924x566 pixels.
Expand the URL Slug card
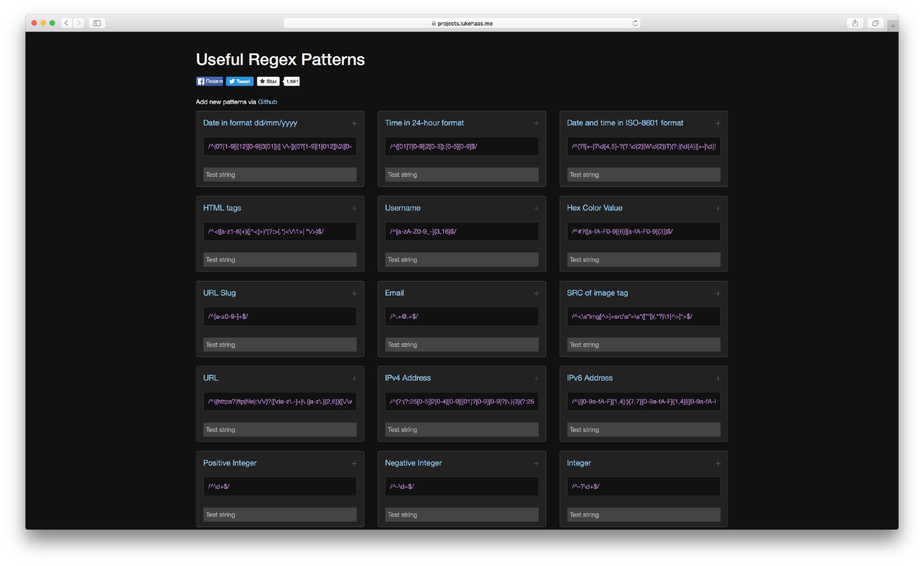(x=354, y=293)
